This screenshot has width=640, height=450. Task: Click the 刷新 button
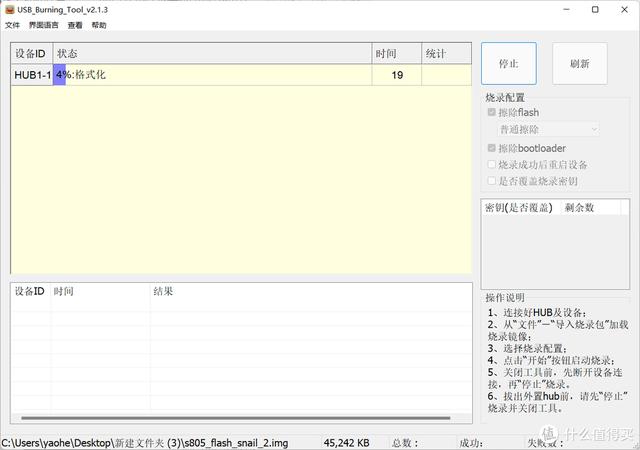[x=579, y=63]
